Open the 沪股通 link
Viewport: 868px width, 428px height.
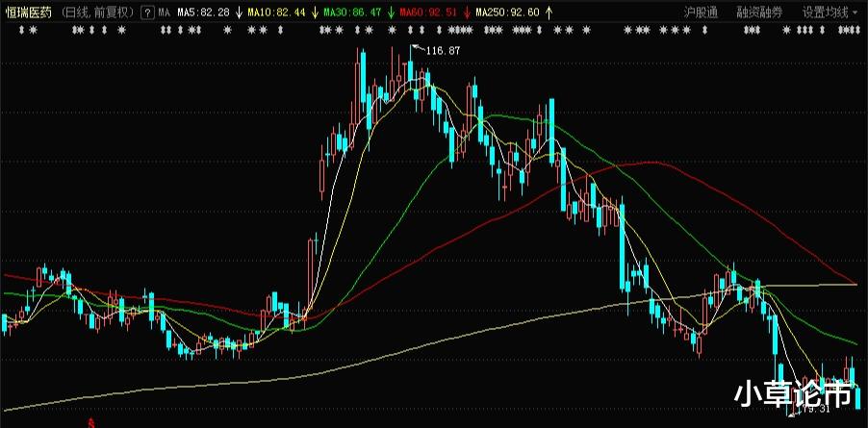click(701, 13)
